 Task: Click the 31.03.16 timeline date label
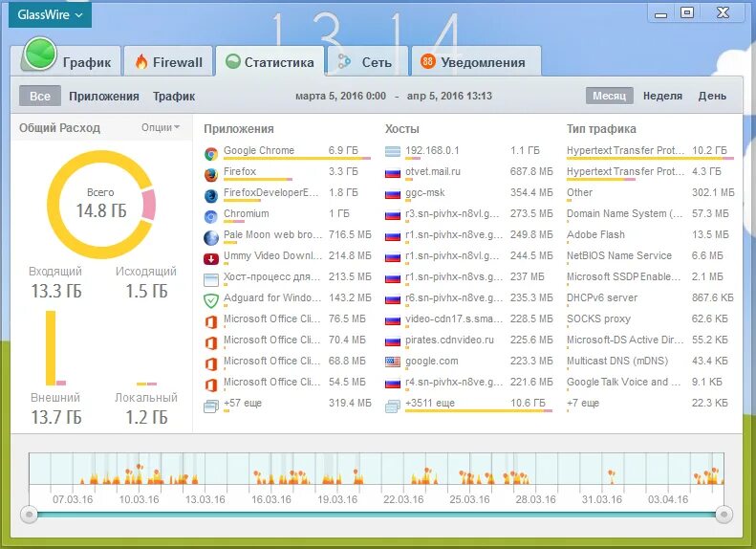pos(602,499)
